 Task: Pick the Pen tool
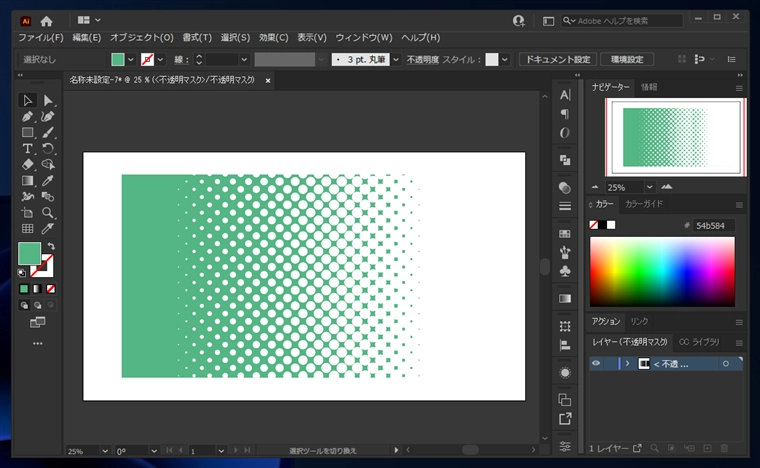click(x=27, y=116)
